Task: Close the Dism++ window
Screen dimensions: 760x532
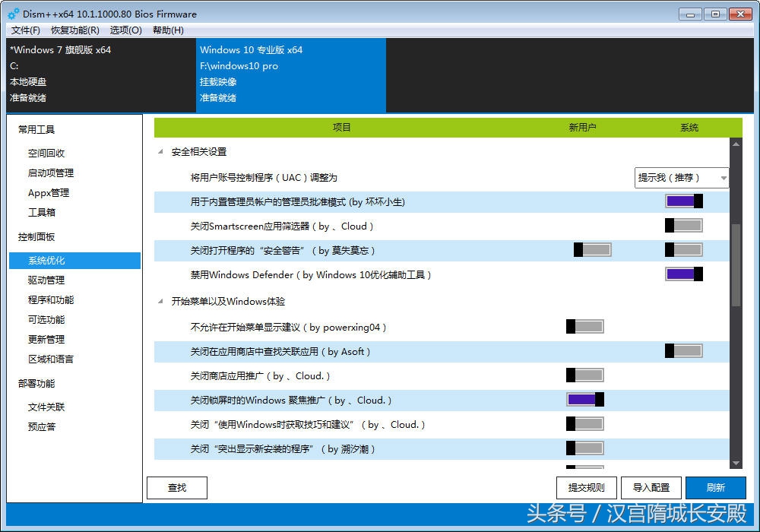Action: tap(740, 14)
